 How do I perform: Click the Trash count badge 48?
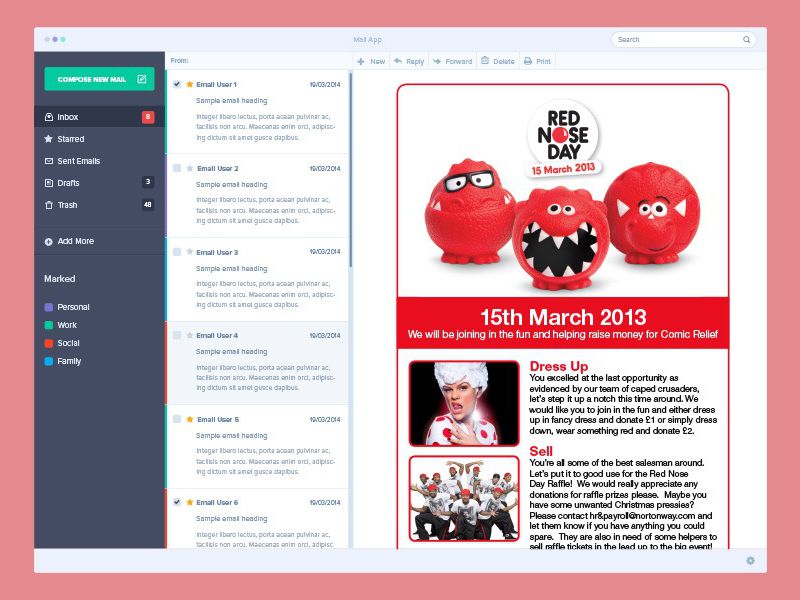(148, 205)
